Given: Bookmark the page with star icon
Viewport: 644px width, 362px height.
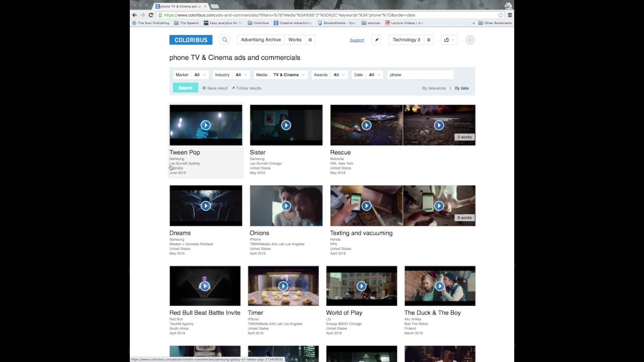Looking at the screenshot, I should coord(501,15).
